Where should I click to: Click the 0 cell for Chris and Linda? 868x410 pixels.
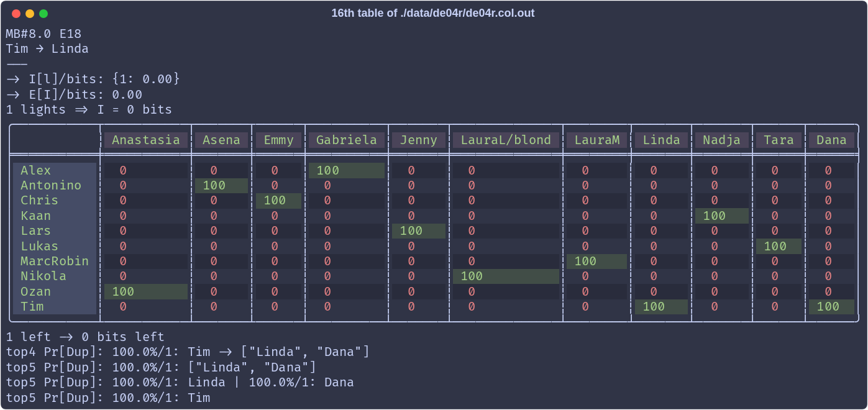click(661, 200)
